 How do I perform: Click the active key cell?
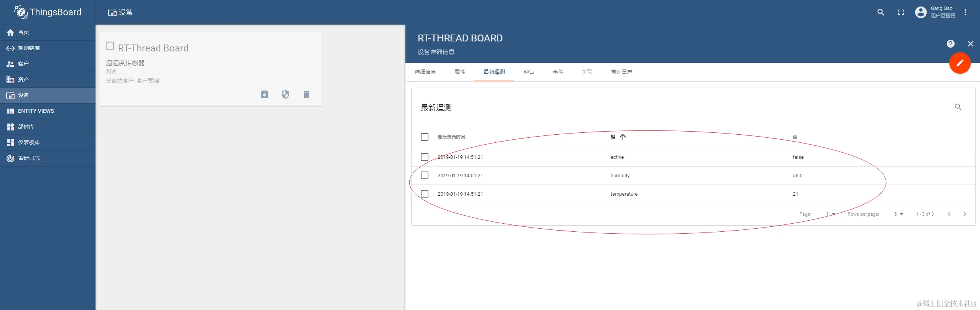tap(617, 157)
